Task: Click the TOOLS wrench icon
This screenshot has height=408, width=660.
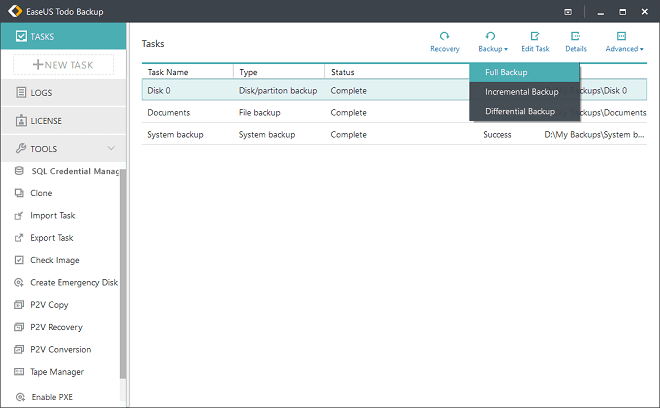Action: 21,148
